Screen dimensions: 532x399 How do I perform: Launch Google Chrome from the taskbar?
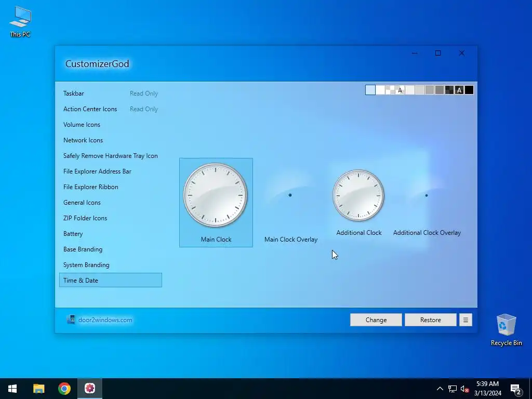(64, 389)
